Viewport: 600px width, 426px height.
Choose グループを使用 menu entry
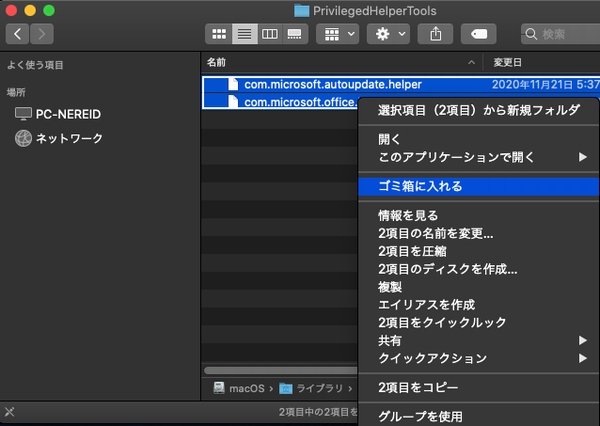coord(479,416)
